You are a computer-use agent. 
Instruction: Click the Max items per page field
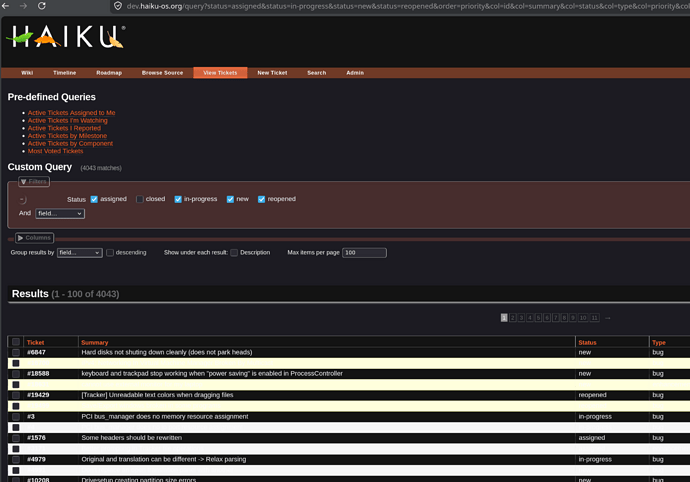364,253
